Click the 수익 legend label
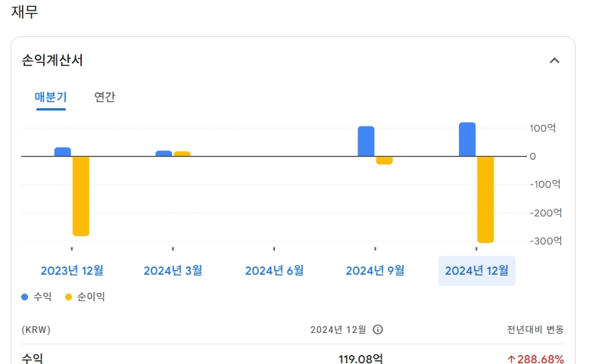 42,297
